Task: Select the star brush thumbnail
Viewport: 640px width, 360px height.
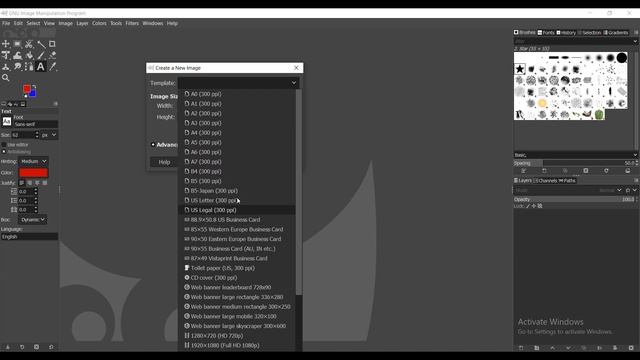Action: pos(520,69)
